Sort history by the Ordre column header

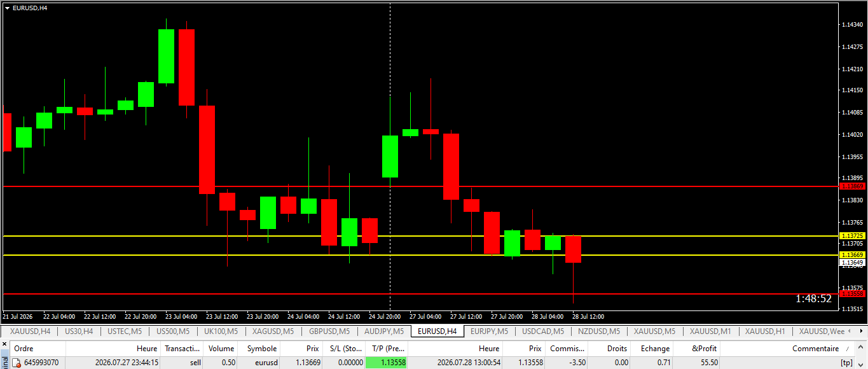click(x=38, y=349)
